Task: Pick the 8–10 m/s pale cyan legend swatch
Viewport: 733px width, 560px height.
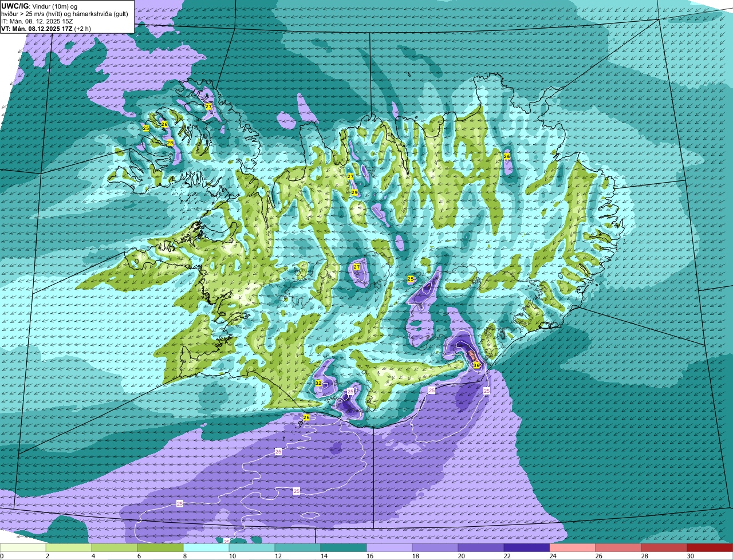Action: (x=206, y=547)
